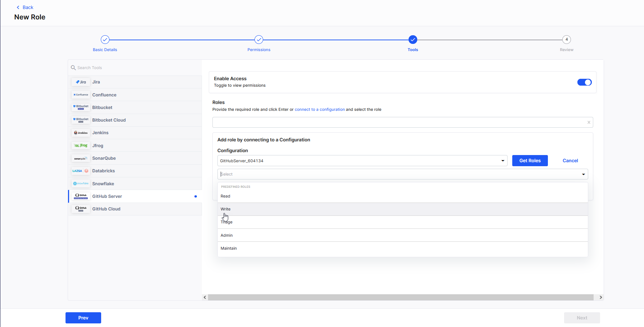Click the Tools step circle
644x327 pixels.
pyautogui.click(x=413, y=40)
